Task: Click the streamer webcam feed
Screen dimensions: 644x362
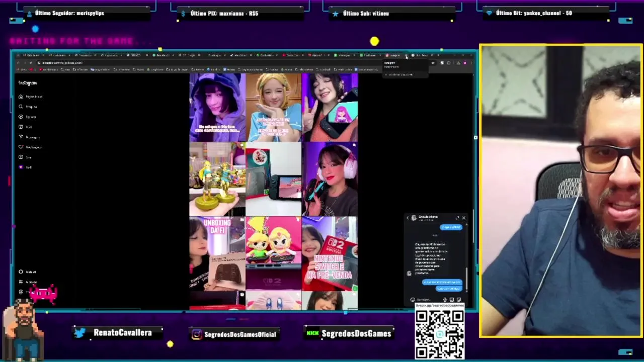Action: click(x=560, y=191)
